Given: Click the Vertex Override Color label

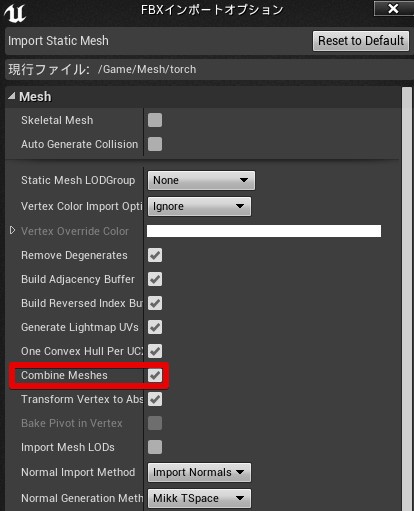Looking at the screenshot, I should point(75,231).
